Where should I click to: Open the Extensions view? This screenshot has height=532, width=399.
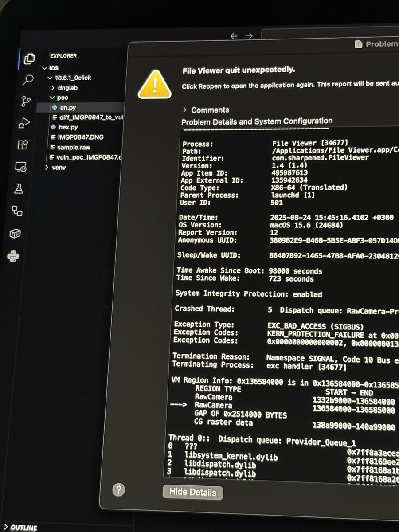[x=23, y=145]
